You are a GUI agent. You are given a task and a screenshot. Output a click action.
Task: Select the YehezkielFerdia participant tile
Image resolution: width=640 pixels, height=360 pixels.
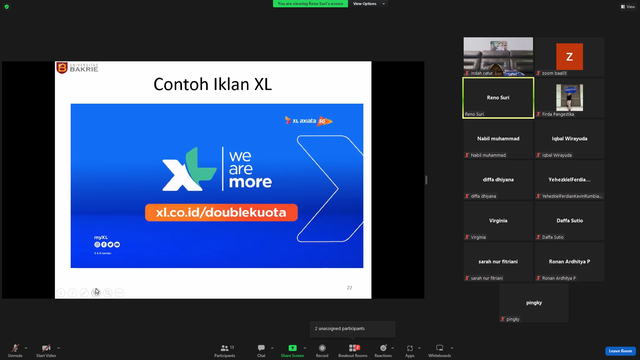(x=569, y=180)
